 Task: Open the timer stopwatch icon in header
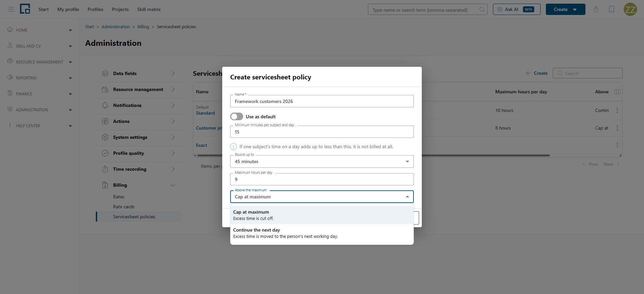(596, 9)
